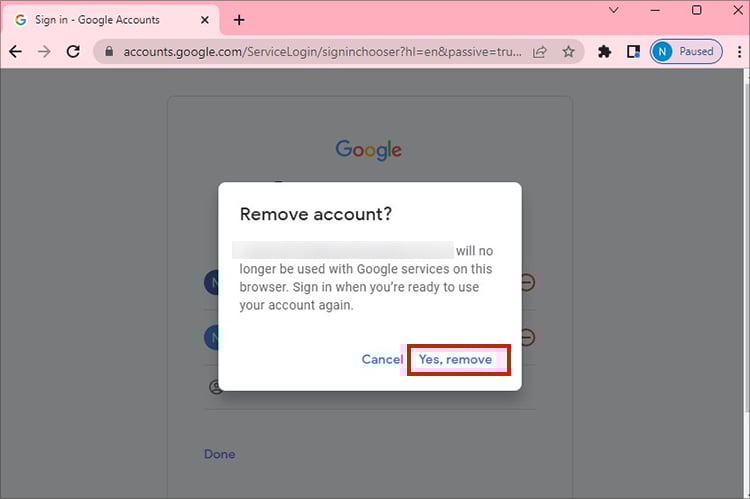
Task: Maximize the Chrome window
Action: click(697, 10)
